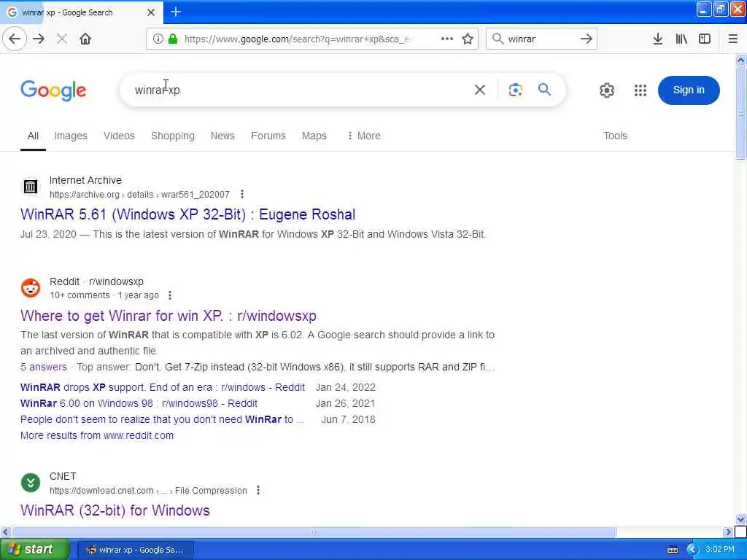
Task: Focus the Google 'winrar xp' search field
Action: pos(300,90)
